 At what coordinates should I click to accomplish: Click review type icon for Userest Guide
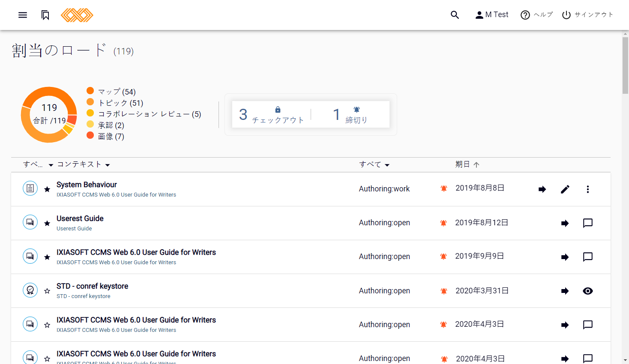pos(30,222)
